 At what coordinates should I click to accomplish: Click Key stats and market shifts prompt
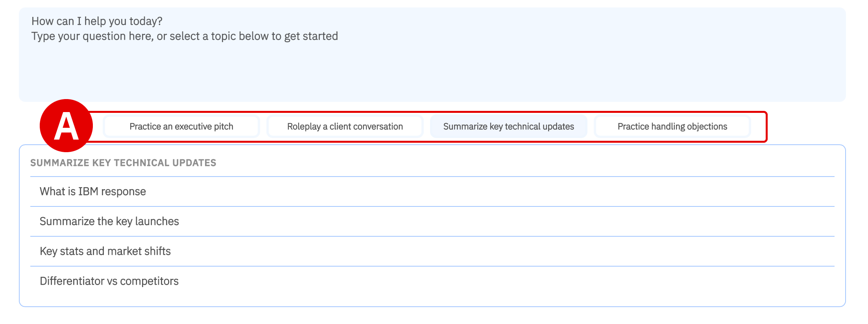[x=432, y=251]
